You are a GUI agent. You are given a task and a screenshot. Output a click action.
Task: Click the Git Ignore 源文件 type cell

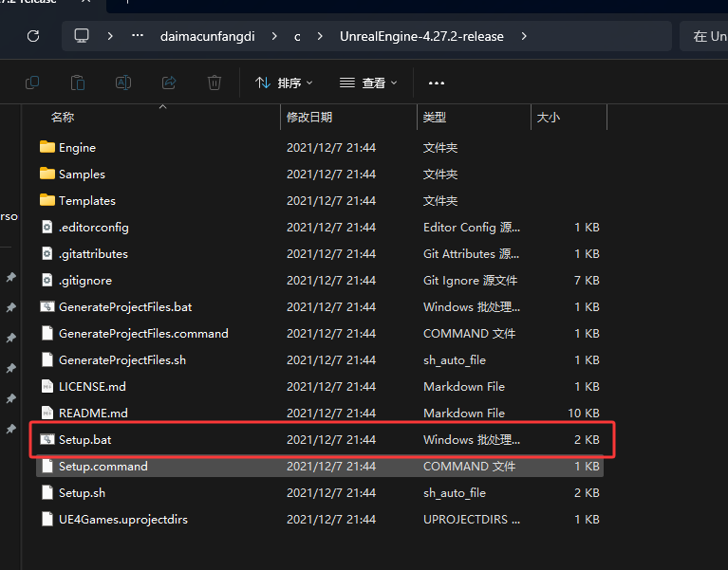click(x=470, y=281)
